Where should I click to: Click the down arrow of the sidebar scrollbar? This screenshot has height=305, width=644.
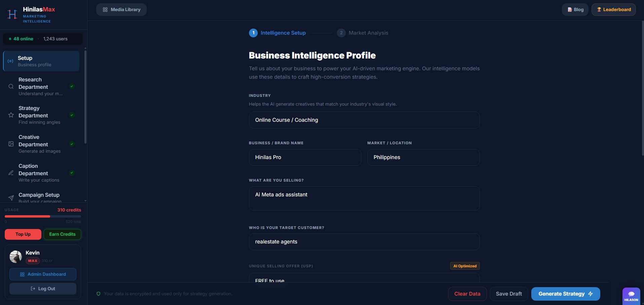coord(85,201)
